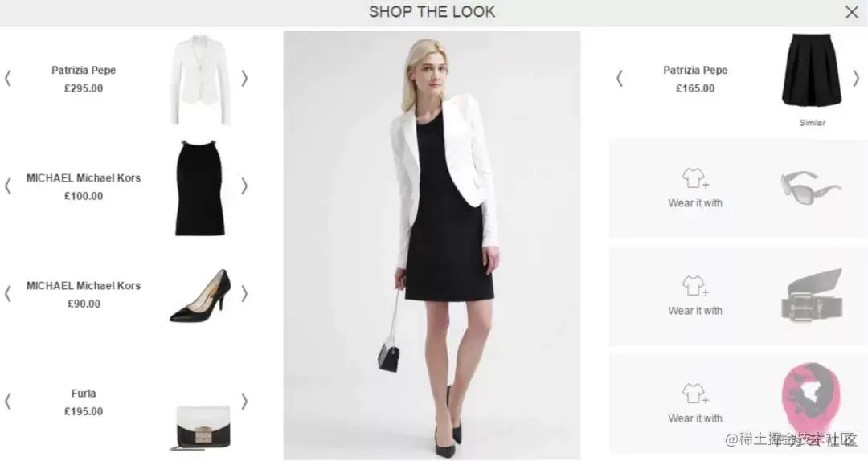This screenshot has width=868, height=461.
Task: Open the black sleeveless top thumbnail
Action: (200, 188)
